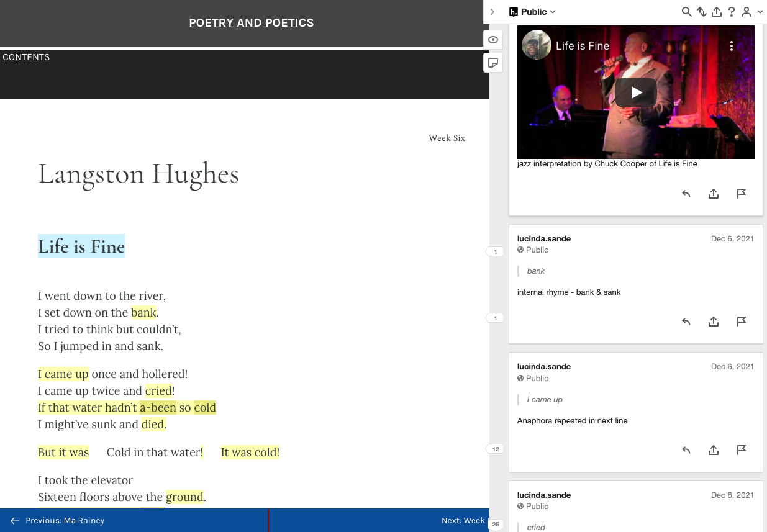Flag the Anaphora annotation
Viewport: 767px width, 532px height.
(x=741, y=450)
